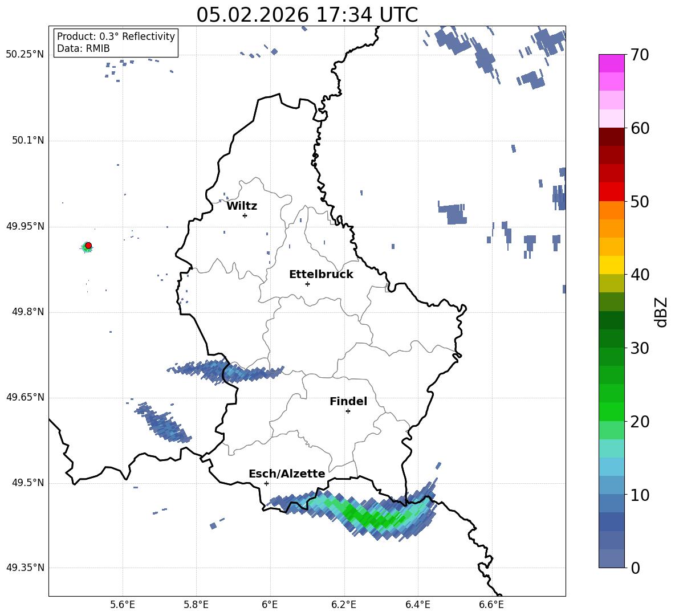Pick the dark maroon segment below 60
Screen dimensions: 675x616
pyautogui.click(x=611, y=137)
